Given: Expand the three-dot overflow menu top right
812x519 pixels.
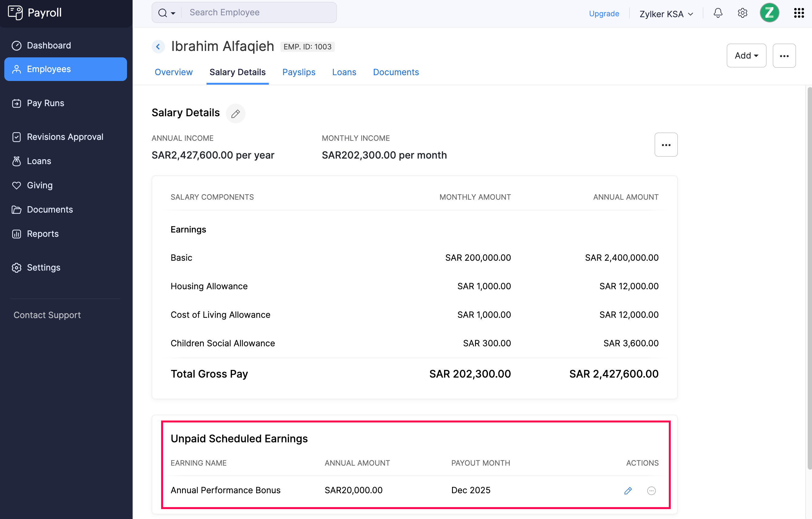Looking at the screenshot, I should coord(784,55).
